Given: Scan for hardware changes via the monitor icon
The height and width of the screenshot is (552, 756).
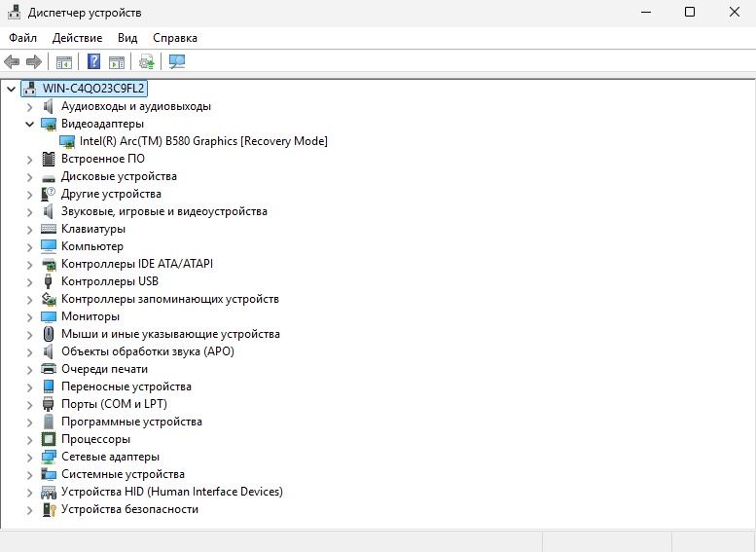Looking at the screenshot, I should pyautogui.click(x=177, y=61).
